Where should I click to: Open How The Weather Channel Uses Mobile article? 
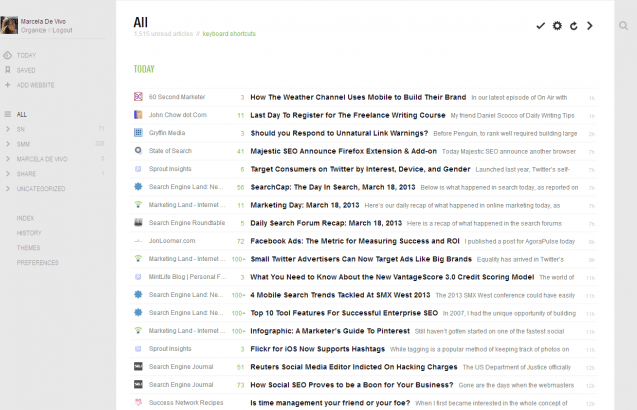point(358,97)
